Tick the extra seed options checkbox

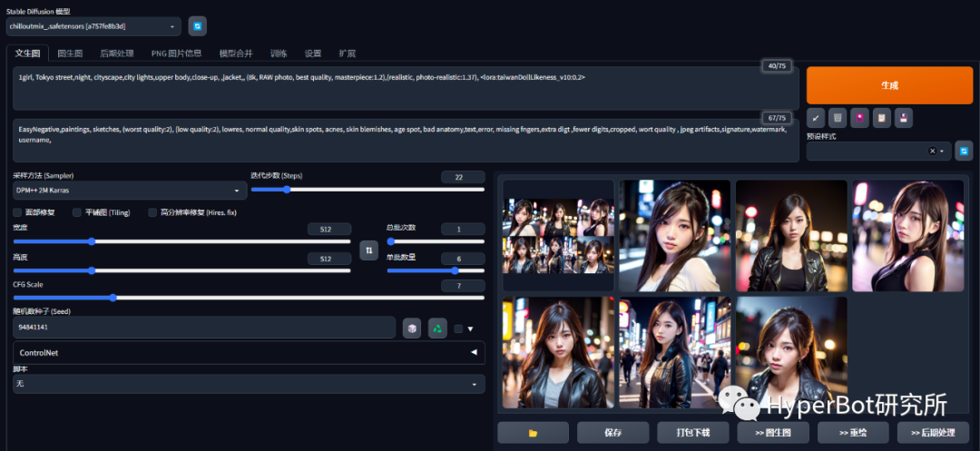(458, 328)
